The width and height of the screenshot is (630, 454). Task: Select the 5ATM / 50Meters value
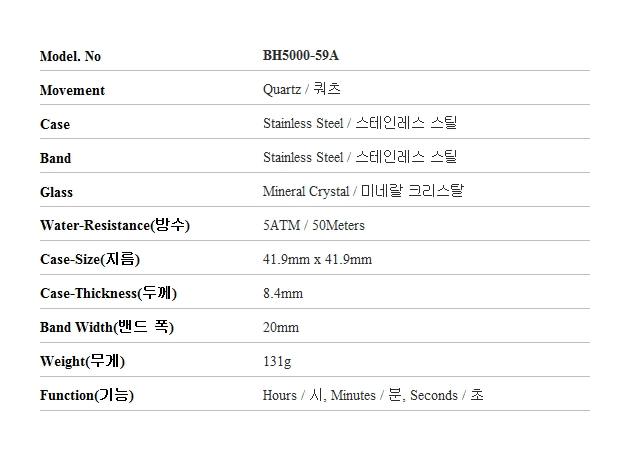(314, 225)
